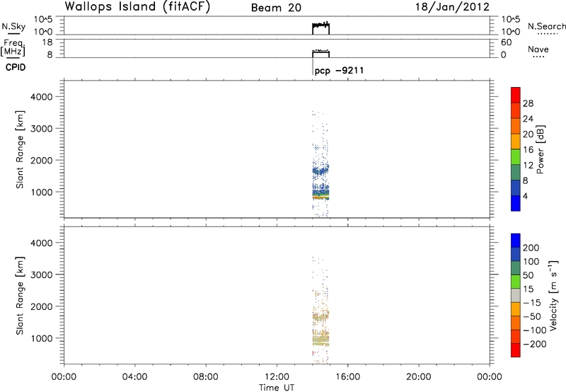Click the 'Freq. [MHz]' axis label
566x392 pixels.
coord(13,47)
